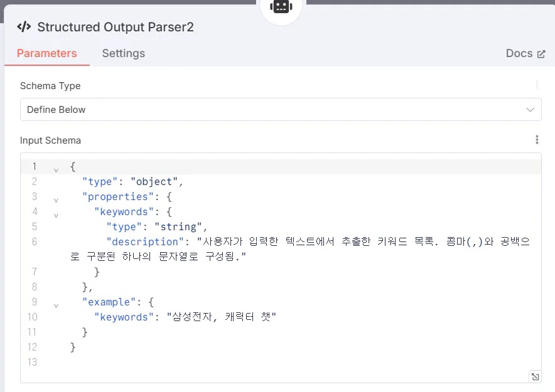Open Input Schema three-dot options menu

pyautogui.click(x=537, y=140)
